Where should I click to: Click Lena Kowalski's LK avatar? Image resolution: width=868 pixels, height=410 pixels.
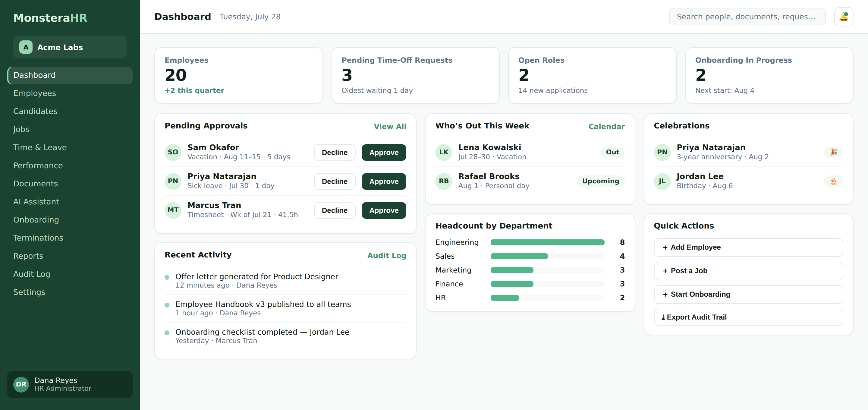[x=443, y=152]
